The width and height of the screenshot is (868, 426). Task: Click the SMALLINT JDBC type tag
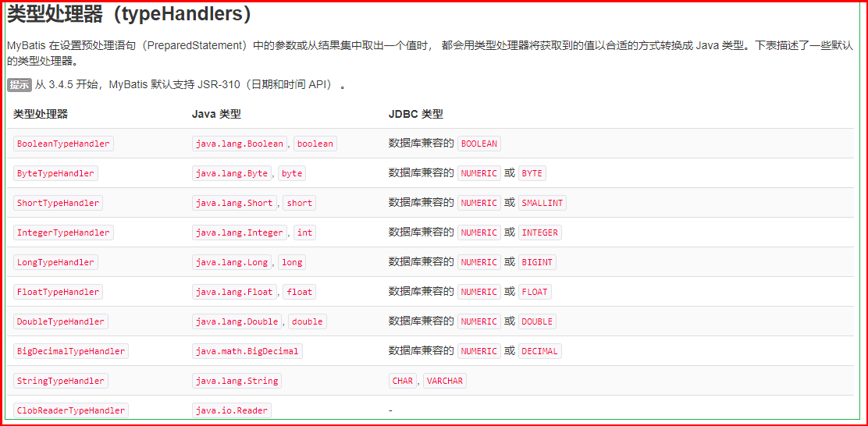pos(542,203)
